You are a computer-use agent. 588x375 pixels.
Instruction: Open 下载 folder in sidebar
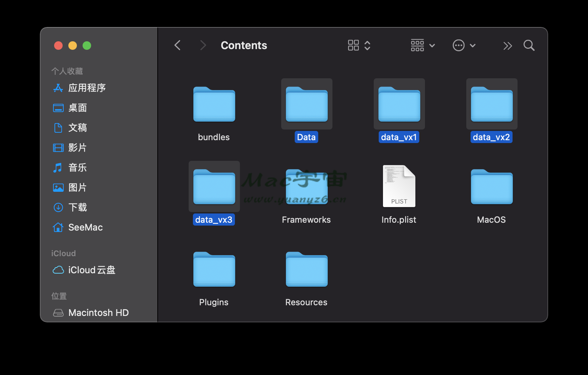pos(78,207)
